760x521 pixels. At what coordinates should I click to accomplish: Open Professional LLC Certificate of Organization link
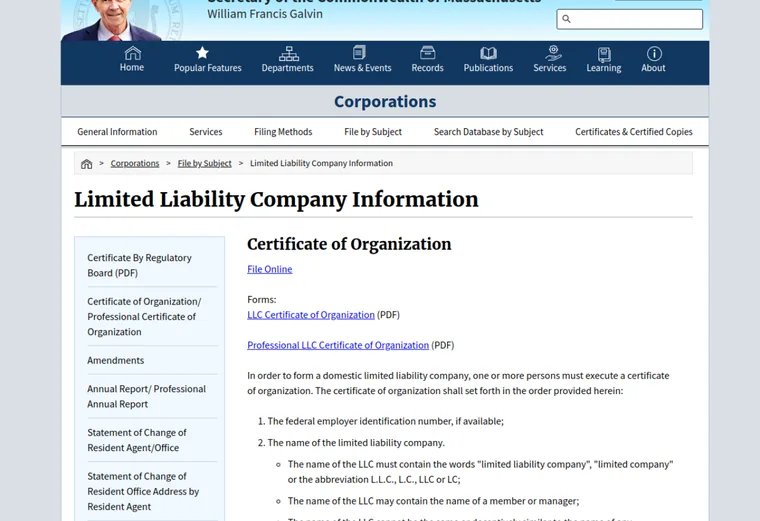click(338, 345)
